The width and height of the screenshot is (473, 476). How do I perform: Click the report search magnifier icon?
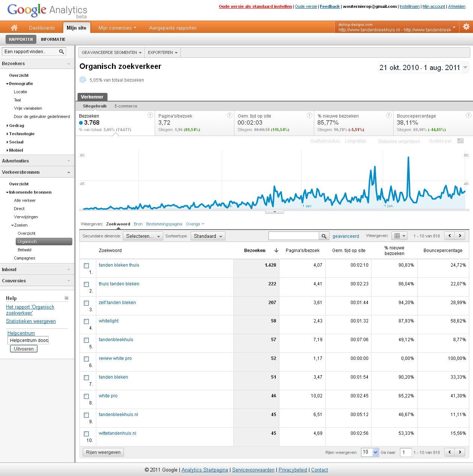pos(61,52)
